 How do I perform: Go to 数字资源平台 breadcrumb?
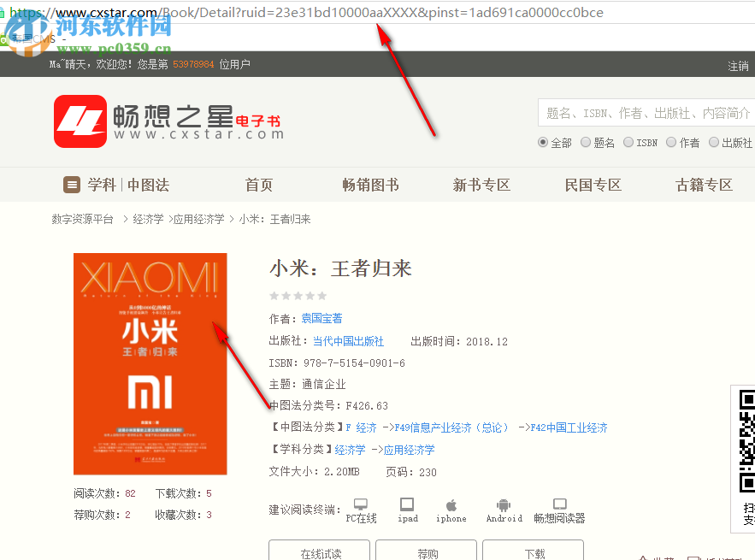pos(82,220)
